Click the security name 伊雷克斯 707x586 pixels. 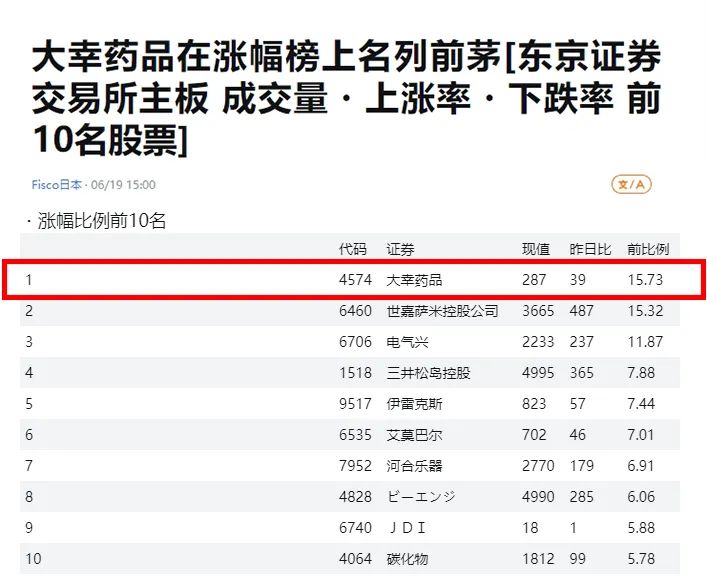(x=414, y=404)
